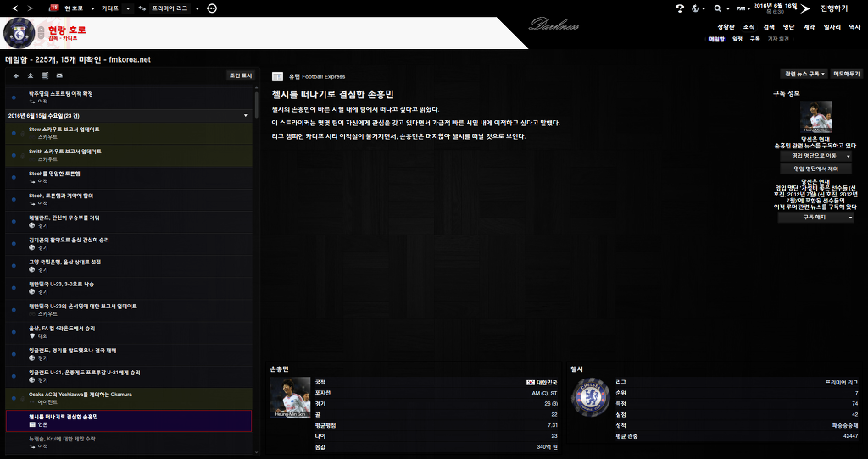
Task: Click the list view icon in inbox toolbar
Action: click(45, 75)
